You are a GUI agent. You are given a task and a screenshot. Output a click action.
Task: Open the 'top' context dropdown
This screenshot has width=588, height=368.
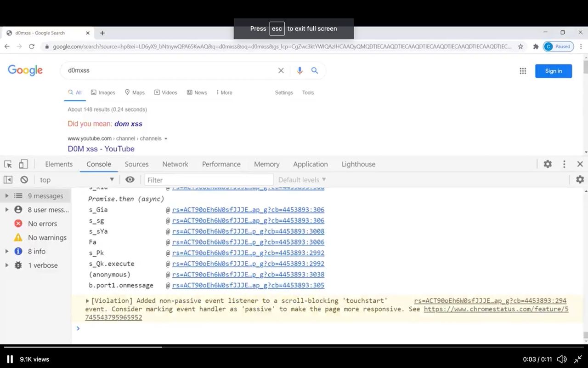[x=77, y=180]
